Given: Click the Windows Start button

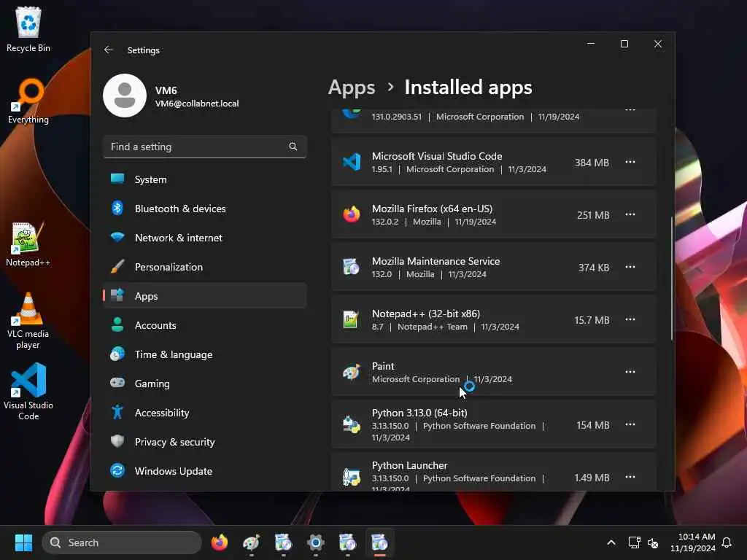Looking at the screenshot, I should point(23,542).
